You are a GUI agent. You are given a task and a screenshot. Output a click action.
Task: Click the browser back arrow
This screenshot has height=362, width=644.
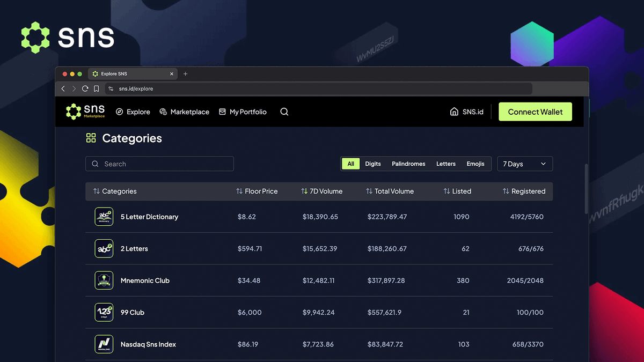tap(63, 89)
